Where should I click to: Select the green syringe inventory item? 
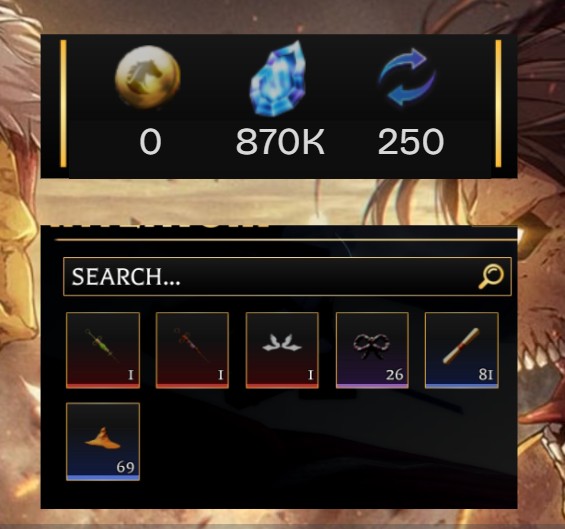point(103,350)
